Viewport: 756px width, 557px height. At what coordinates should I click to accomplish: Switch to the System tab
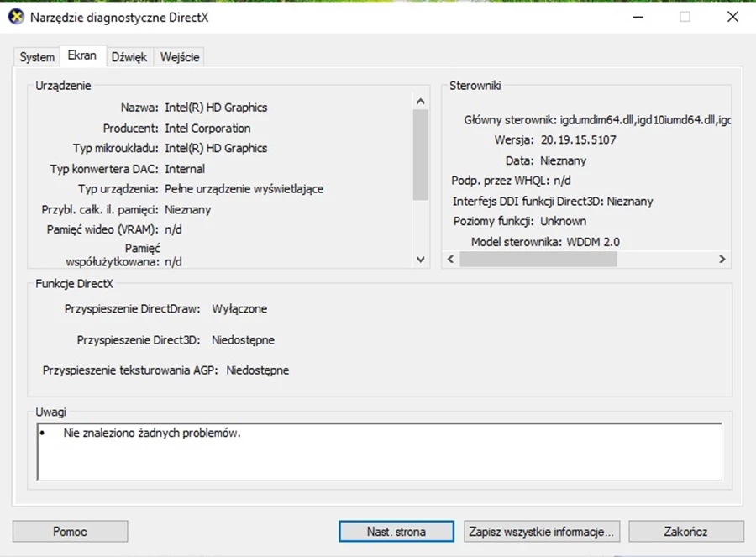coord(37,57)
